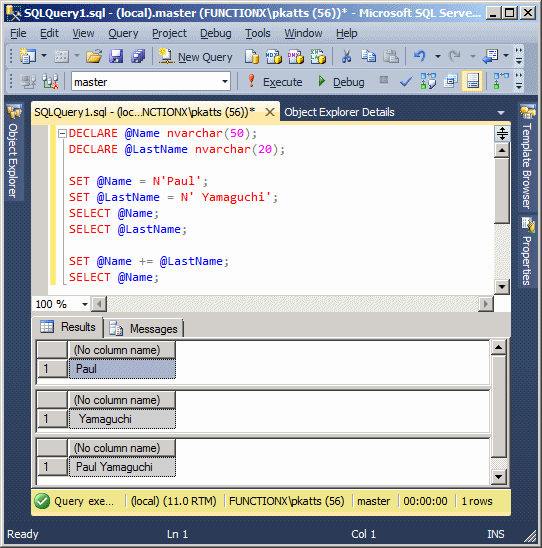Click the Debug button
The width and height of the screenshot is (542, 548).
[341, 82]
